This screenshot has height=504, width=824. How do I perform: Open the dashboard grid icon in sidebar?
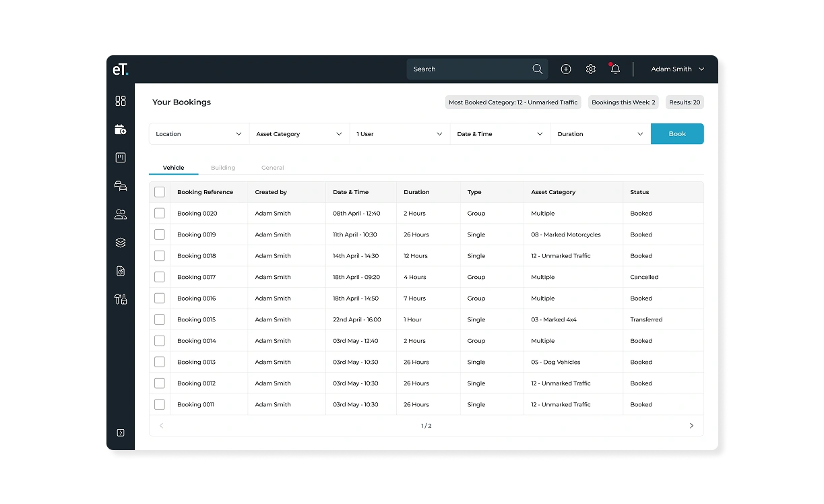coord(121,101)
